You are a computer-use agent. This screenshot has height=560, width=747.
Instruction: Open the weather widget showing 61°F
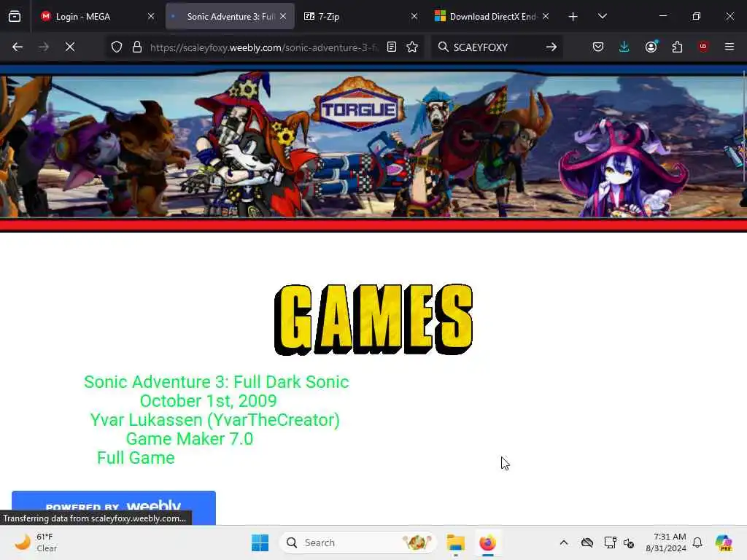36,542
